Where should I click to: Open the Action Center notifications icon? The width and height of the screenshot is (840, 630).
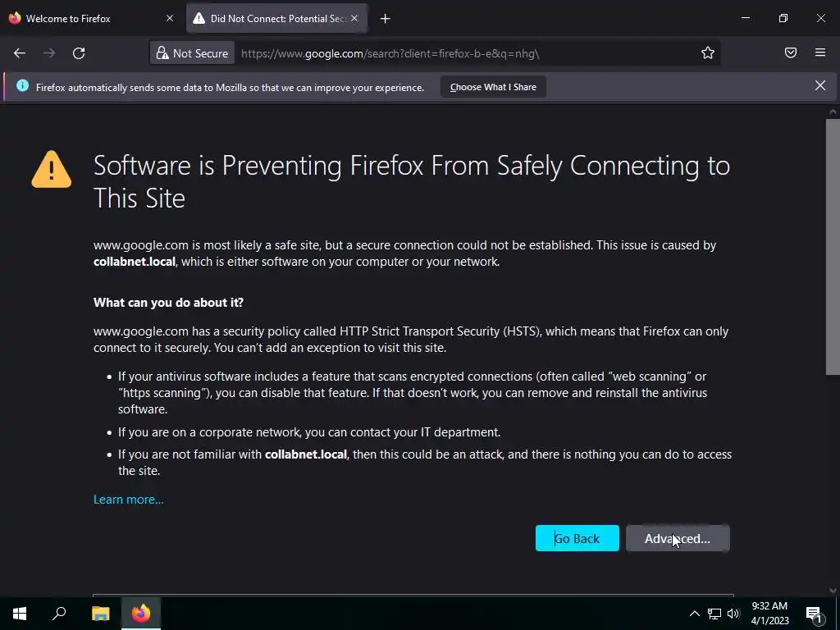[814, 614]
